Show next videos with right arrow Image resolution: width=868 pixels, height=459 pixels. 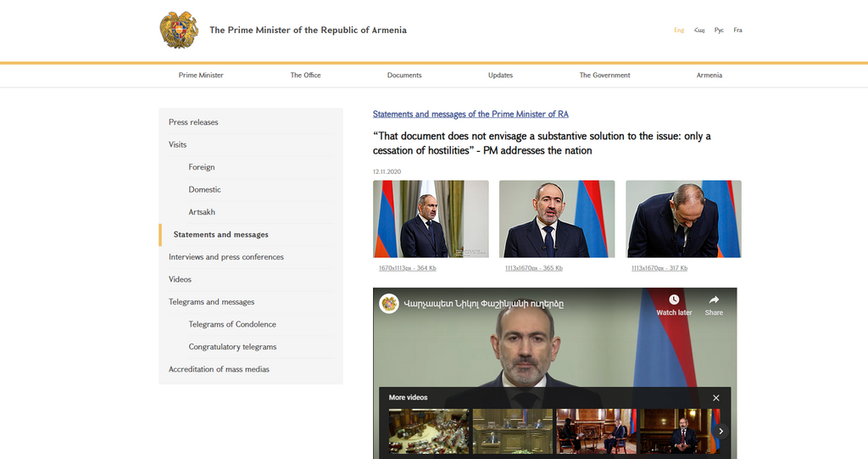click(721, 431)
